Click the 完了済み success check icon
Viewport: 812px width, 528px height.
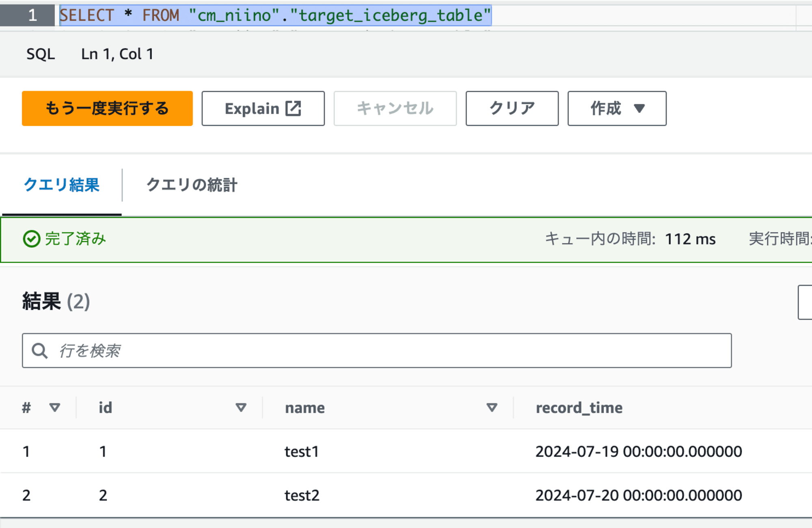click(31, 239)
